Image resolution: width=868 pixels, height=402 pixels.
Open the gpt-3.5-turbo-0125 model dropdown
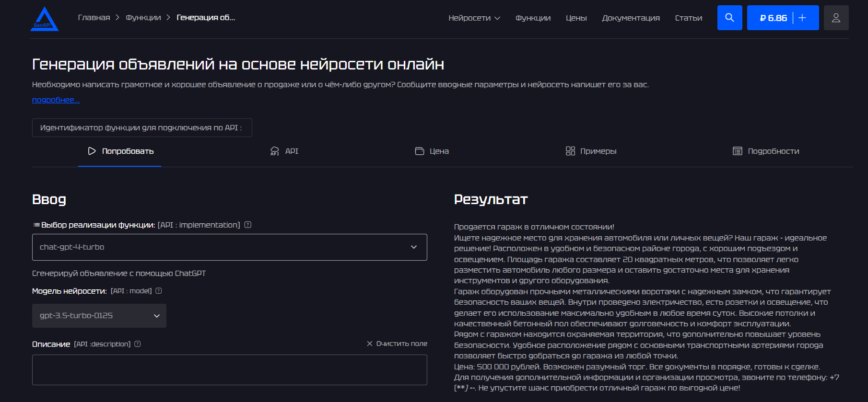pos(99,316)
